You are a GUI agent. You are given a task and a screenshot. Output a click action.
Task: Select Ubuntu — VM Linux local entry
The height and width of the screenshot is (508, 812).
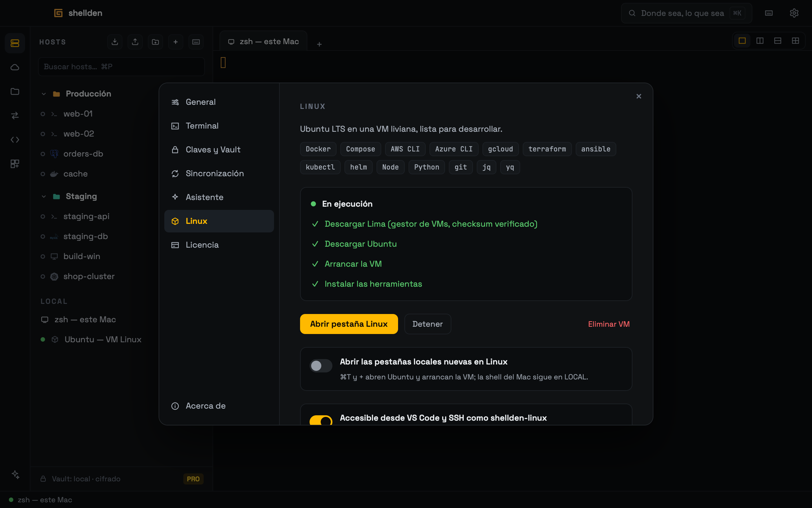(121, 340)
